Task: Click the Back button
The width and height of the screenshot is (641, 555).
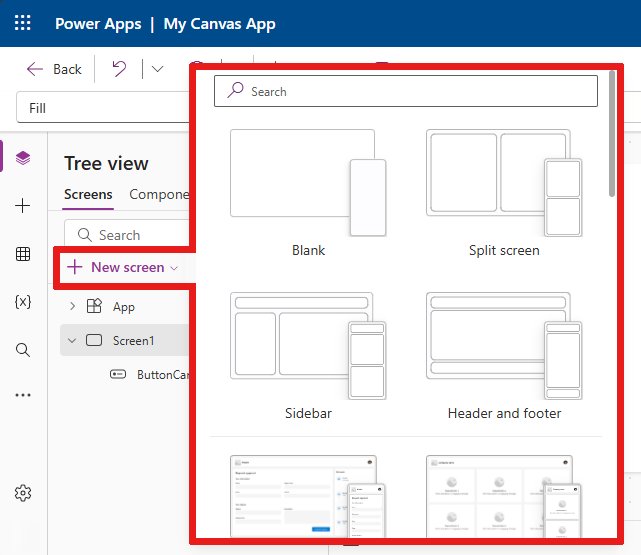Action: (x=55, y=69)
